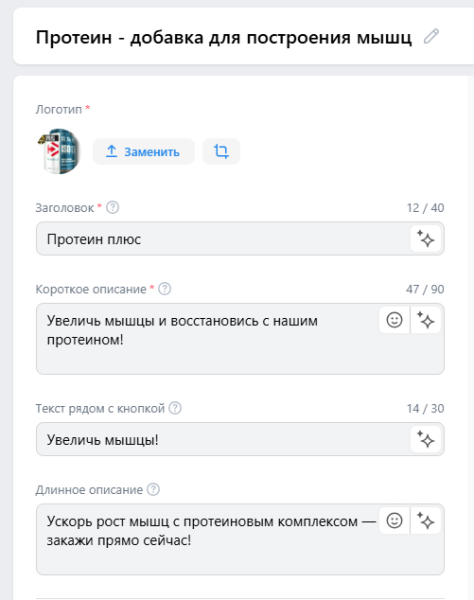Screen dimensions: 474x600
Task: Open help tooltip next to Заголовок
Action: point(112,208)
